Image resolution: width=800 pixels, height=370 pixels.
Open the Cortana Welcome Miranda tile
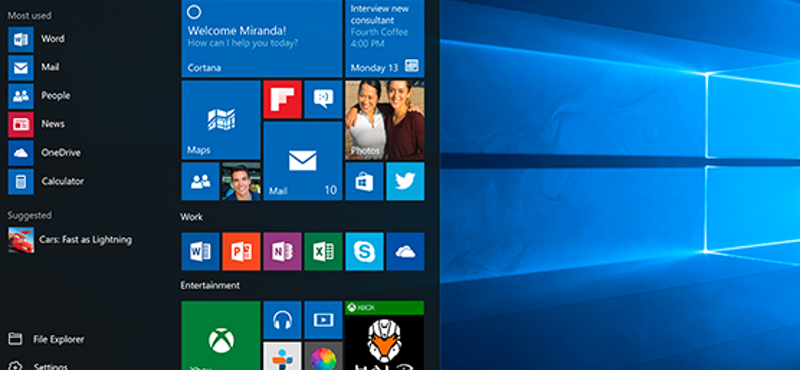262,38
